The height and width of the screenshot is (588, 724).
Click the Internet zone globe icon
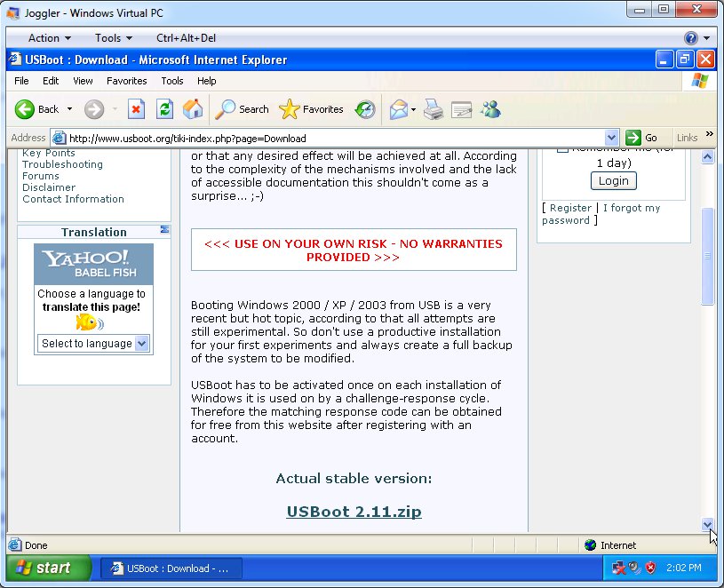coord(590,545)
